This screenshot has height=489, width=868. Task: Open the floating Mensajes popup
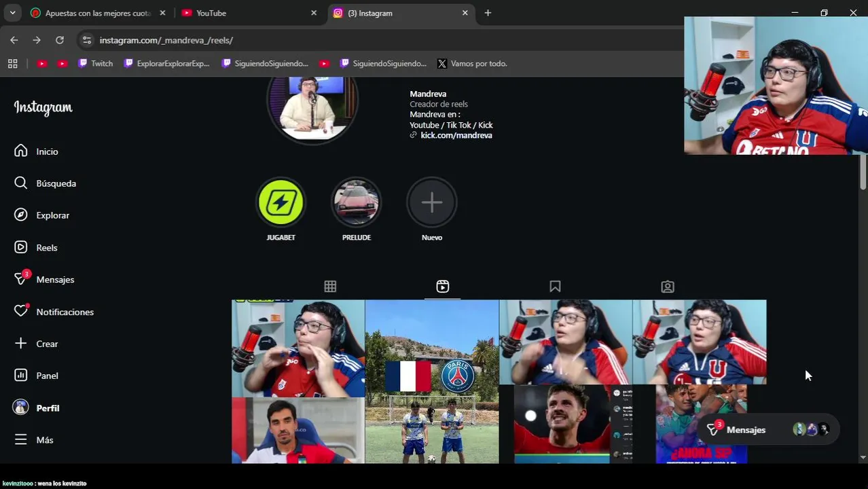point(769,429)
